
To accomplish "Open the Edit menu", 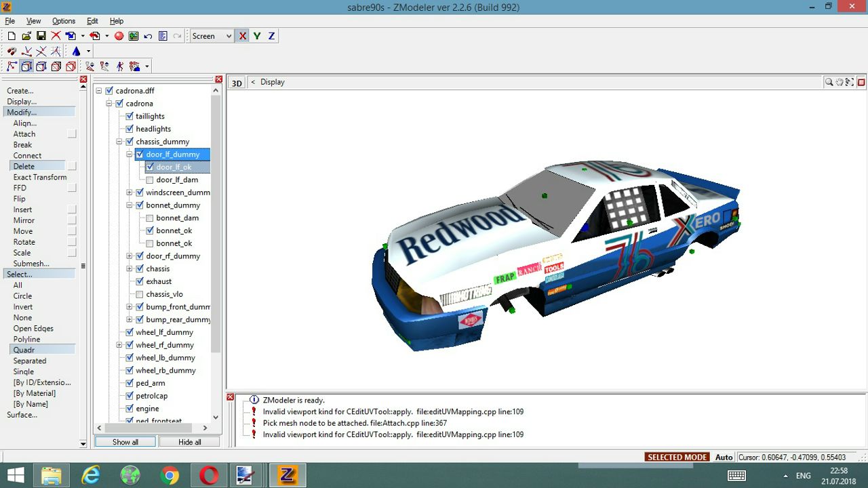I will (92, 21).
